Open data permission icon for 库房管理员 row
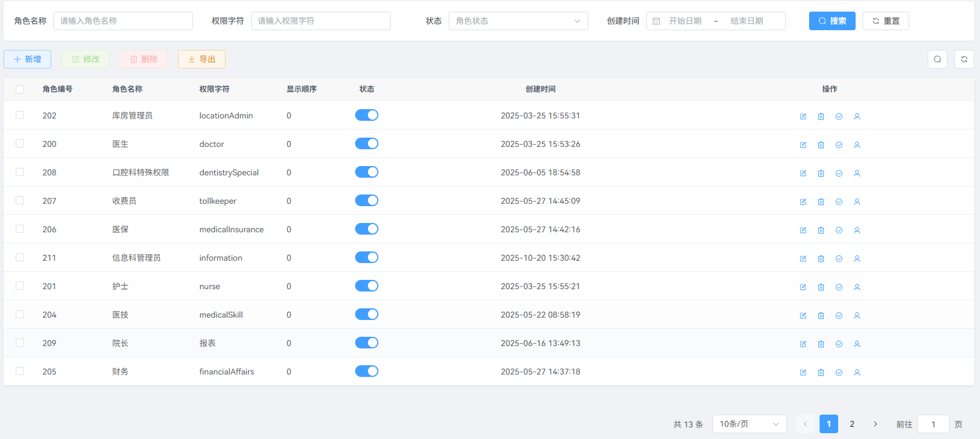 coord(839,116)
